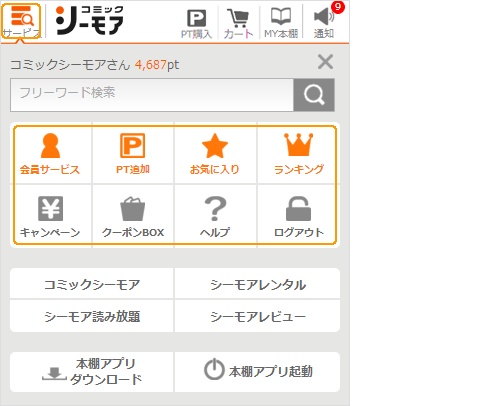Open the サービス menu icon
Viewport: 480px width, 406px height.
pyautogui.click(x=21, y=21)
